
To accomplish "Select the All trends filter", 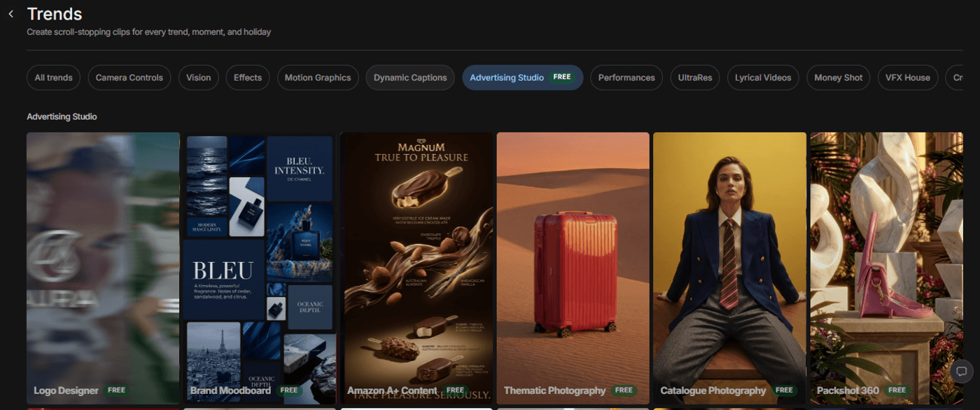I will click(x=54, y=78).
